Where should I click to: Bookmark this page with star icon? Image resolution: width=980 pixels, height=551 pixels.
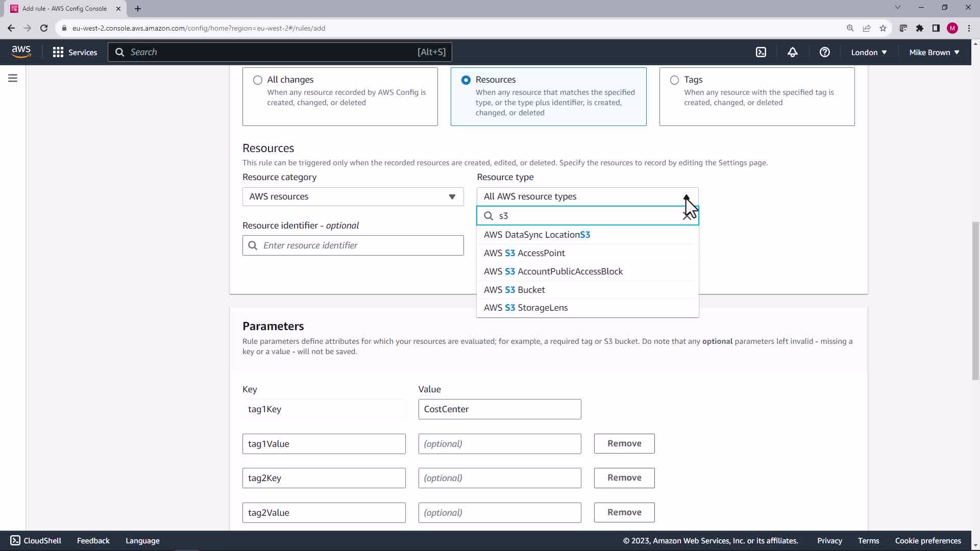point(883,28)
